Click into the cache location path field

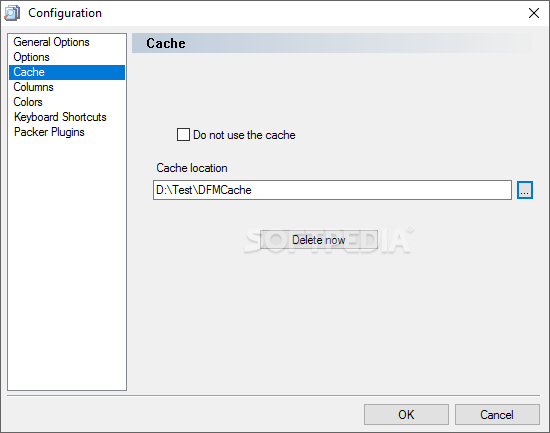[x=332, y=190]
